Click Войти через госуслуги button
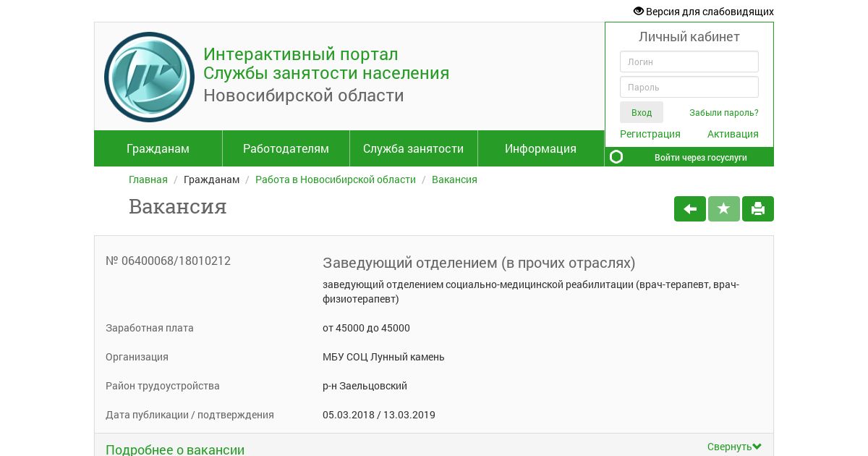 click(689, 157)
